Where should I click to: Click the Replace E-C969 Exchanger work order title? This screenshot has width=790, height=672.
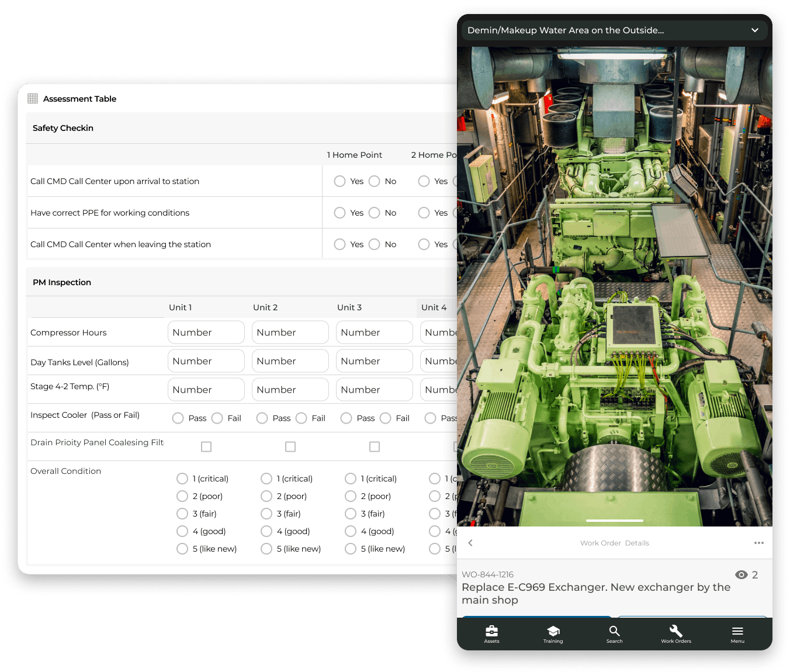[596, 594]
